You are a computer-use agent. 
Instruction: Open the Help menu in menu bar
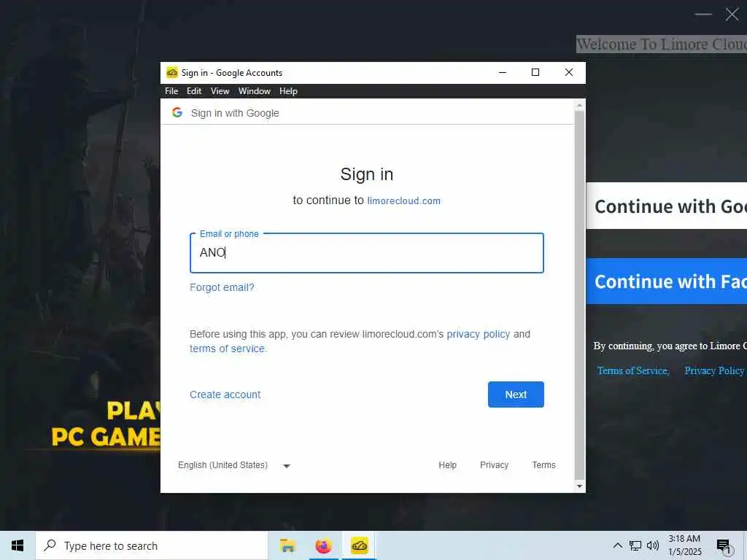pyautogui.click(x=288, y=91)
